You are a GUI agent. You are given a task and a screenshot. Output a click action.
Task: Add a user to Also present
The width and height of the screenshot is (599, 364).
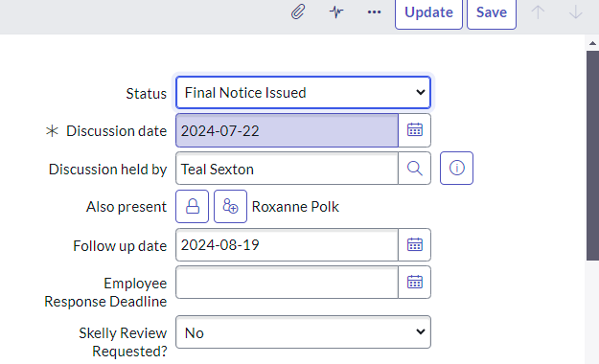230,206
